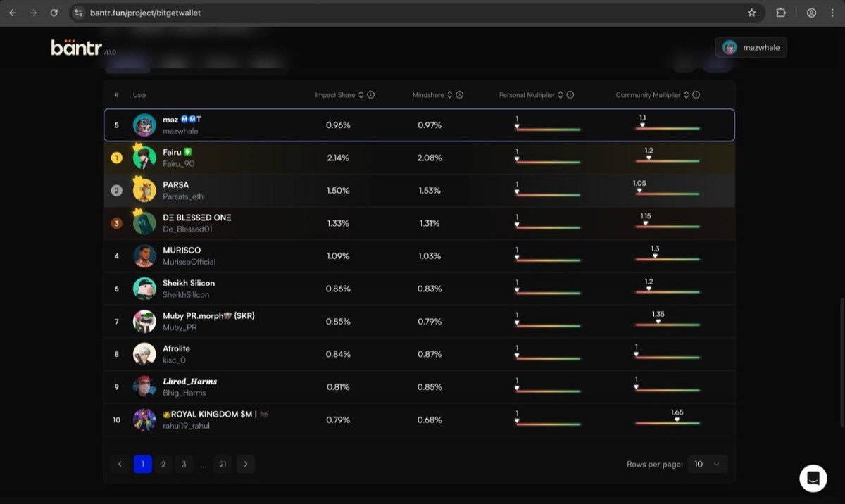The image size is (845, 504).
Task: Click the kisc_0 username
Action: tap(175, 360)
